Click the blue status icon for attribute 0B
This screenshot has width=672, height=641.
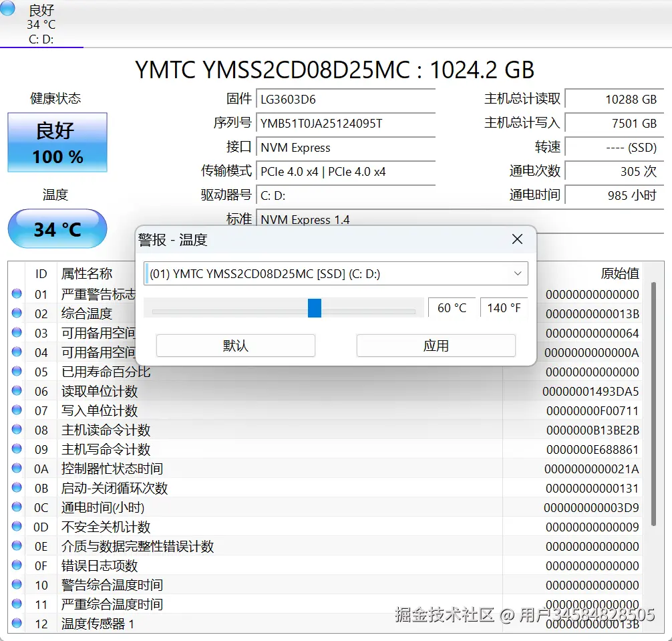pyautogui.click(x=17, y=487)
